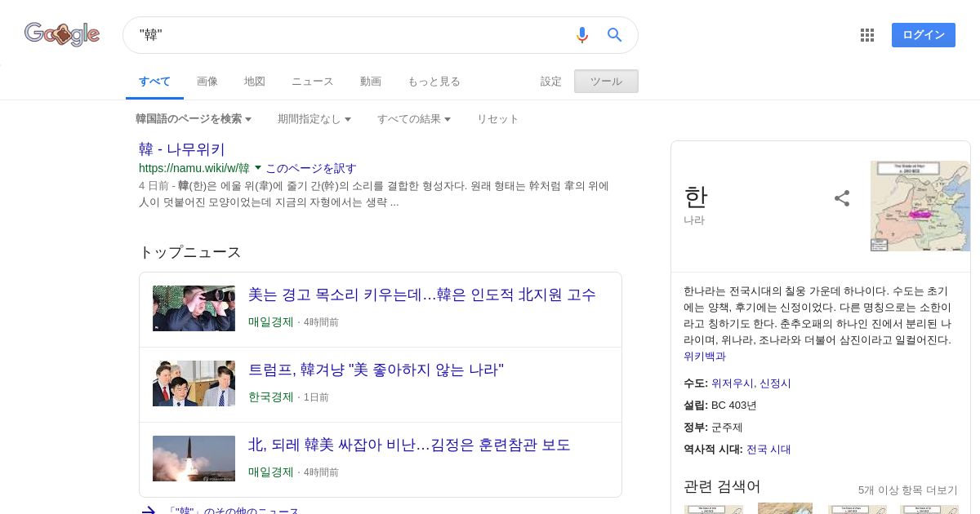Click トップニュース heading
The image size is (980, 514).
190,252
